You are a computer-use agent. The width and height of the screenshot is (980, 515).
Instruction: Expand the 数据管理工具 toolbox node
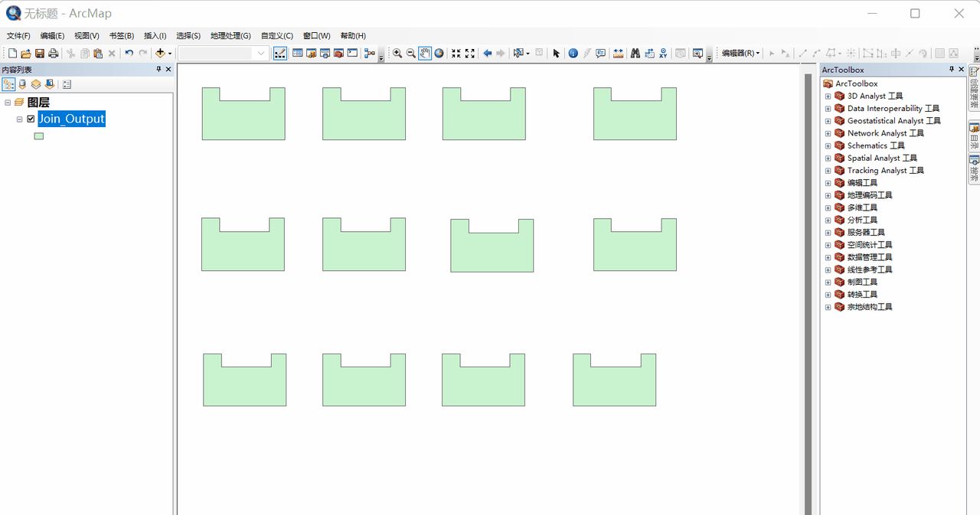coord(828,257)
